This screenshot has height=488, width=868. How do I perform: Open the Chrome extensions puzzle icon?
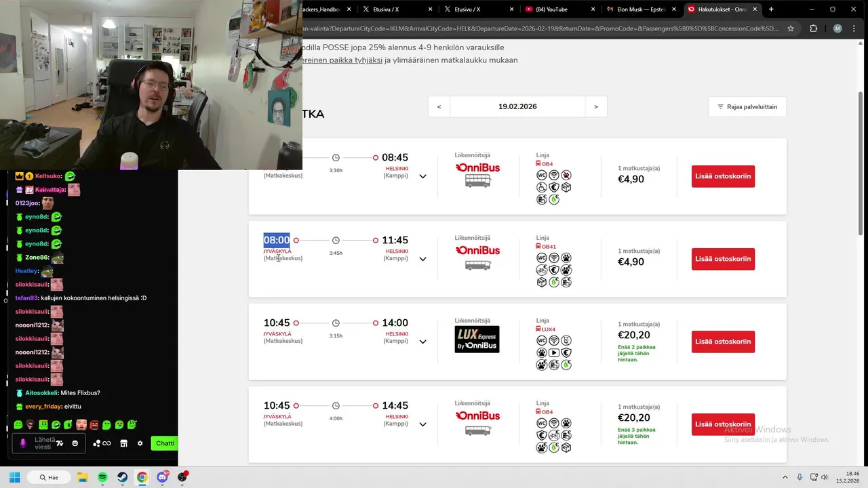[x=814, y=28]
